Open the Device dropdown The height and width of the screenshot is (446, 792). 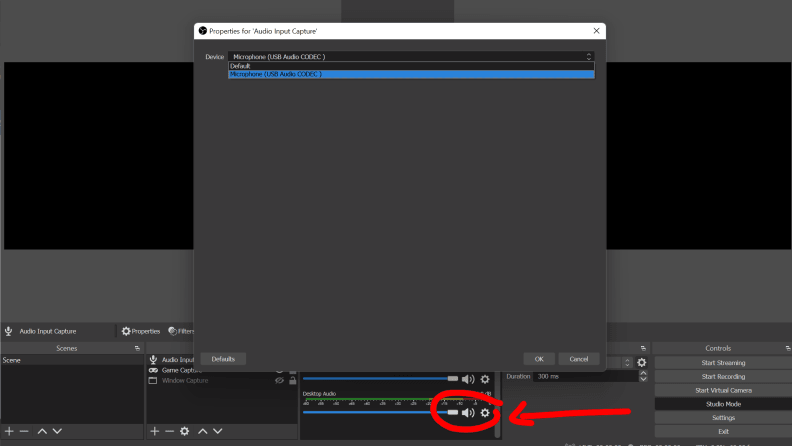pos(411,57)
